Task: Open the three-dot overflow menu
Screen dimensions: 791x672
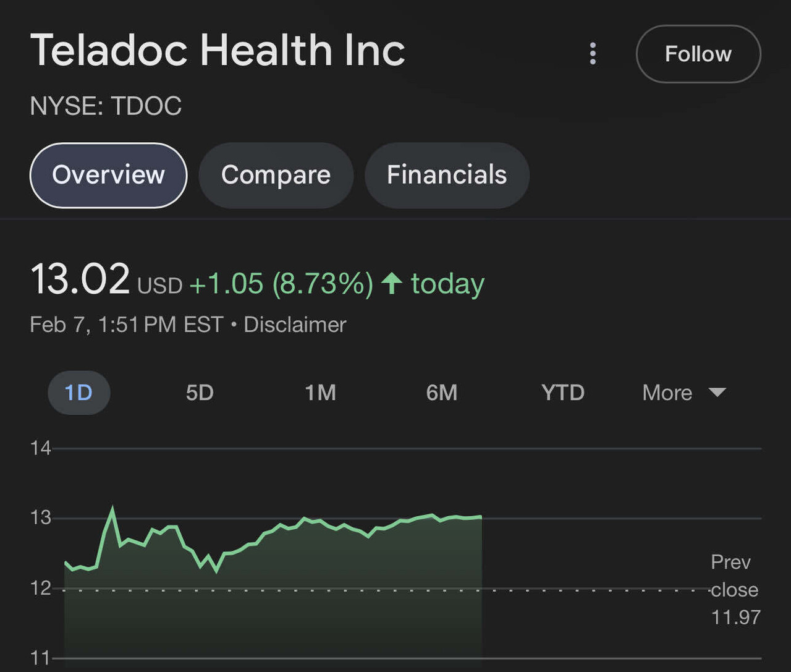Action: (x=593, y=54)
